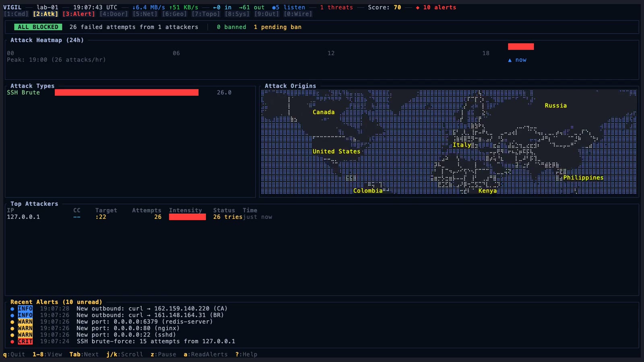Switch to the 1:Cmd tab
644x362 pixels.
(16, 14)
